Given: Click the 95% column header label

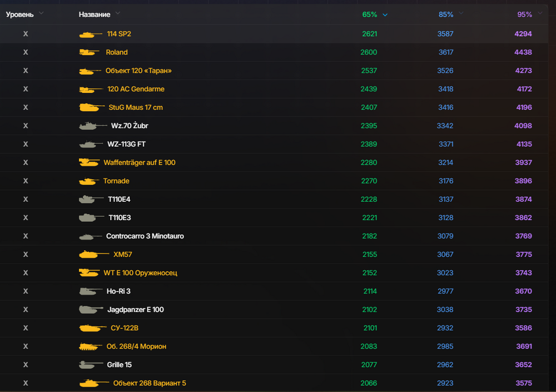Looking at the screenshot, I should [x=524, y=14].
